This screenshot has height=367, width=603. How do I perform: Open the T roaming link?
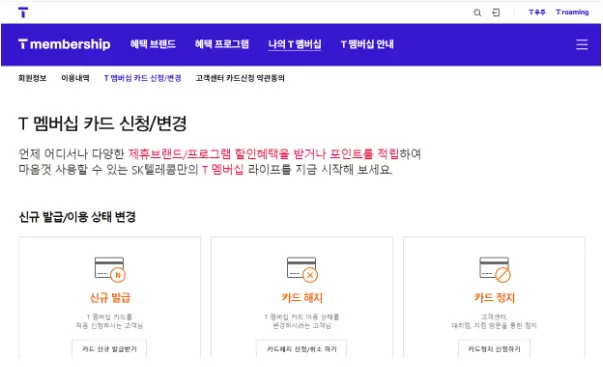click(x=572, y=12)
